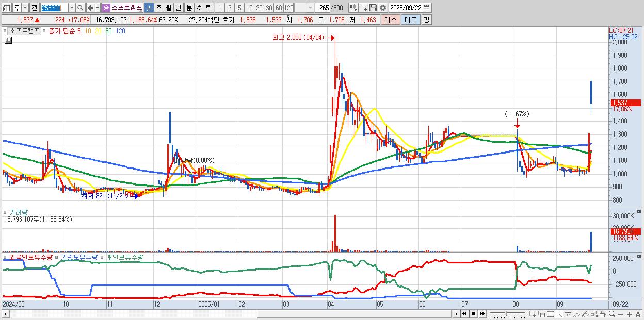
Task: Click the volume-bar chart icon in bottom toolbar
Action: click(x=594, y=314)
